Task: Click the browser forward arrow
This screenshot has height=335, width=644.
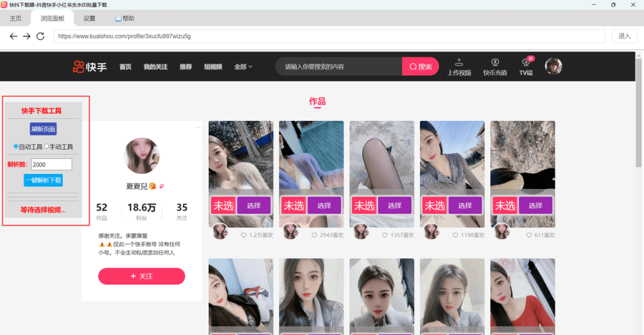Action: pos(26,36)
